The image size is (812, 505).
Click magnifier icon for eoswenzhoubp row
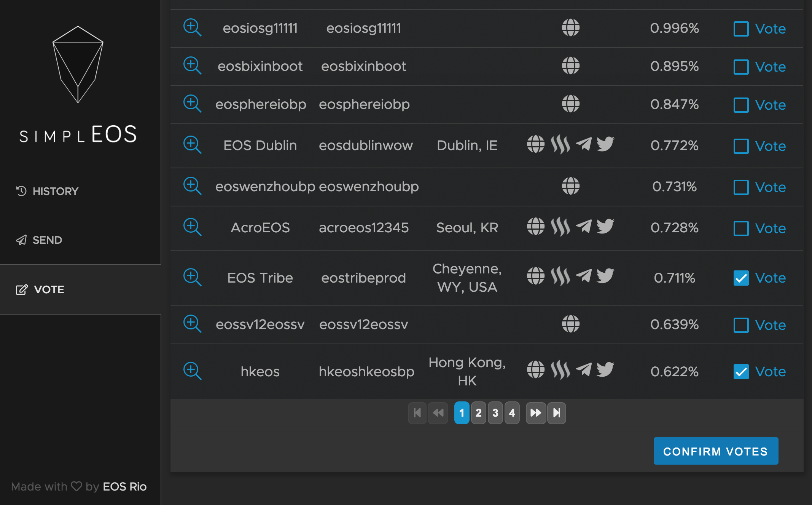[x=192, y=186]
